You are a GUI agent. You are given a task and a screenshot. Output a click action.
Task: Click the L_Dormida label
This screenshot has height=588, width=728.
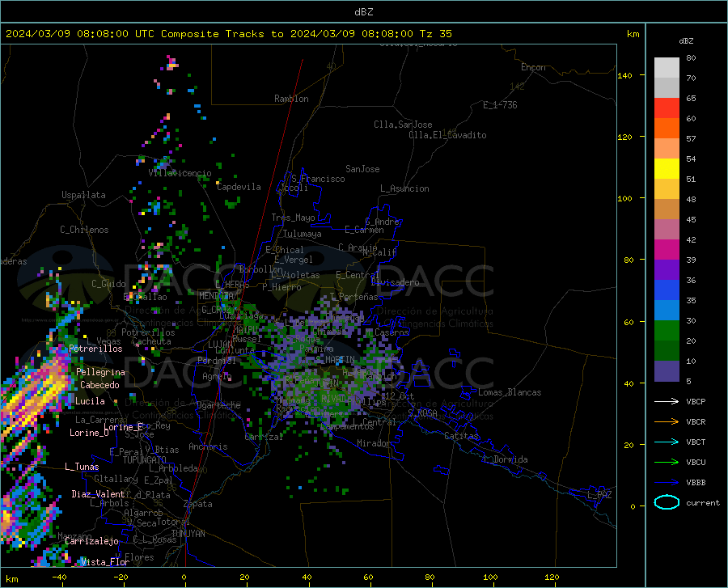[x=506, y=459]
